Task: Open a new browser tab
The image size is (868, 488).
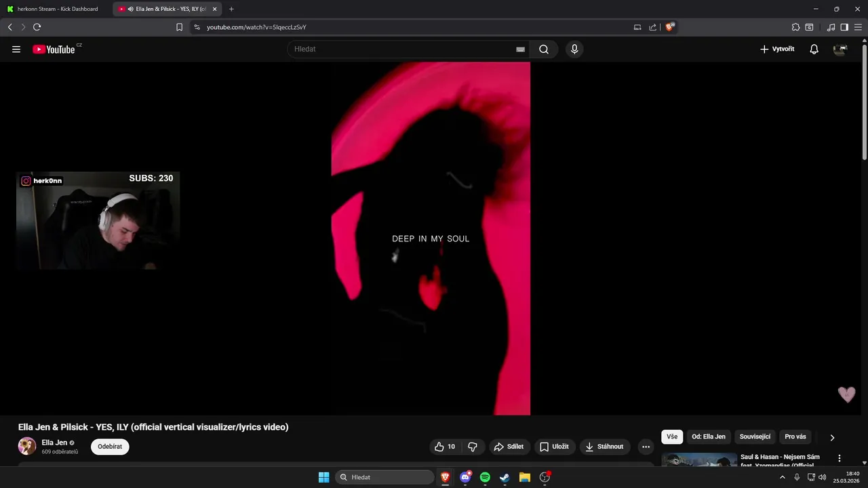Action: click(231, 9)
